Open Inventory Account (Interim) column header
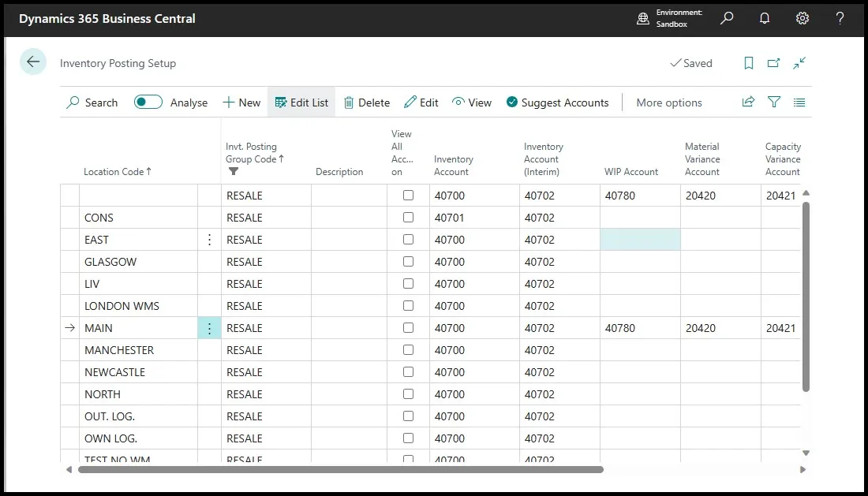Screen dimensions: 868x496 [x=543, y=159]
